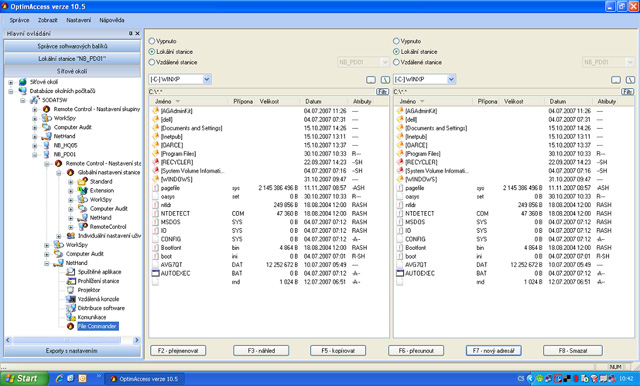Image resolution: width=640 pixels, height=386 pixels.
Task: Click Internet Explorer quick launch icon
Action: pyautogui.click(x=59, y=378)
